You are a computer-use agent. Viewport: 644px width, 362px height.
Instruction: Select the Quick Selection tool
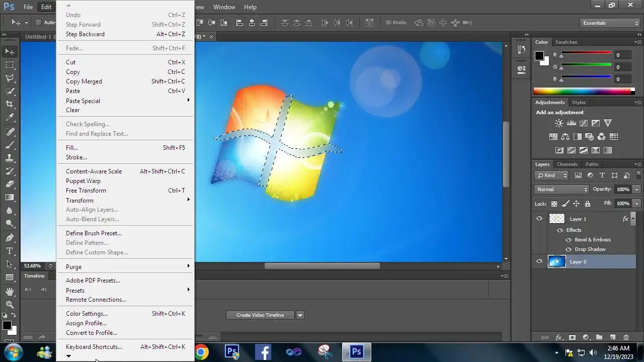coord(10,91)
